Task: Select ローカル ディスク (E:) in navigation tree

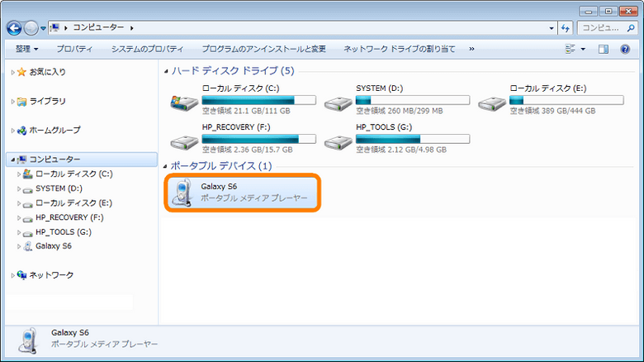Action: click(x=73, y=202)
